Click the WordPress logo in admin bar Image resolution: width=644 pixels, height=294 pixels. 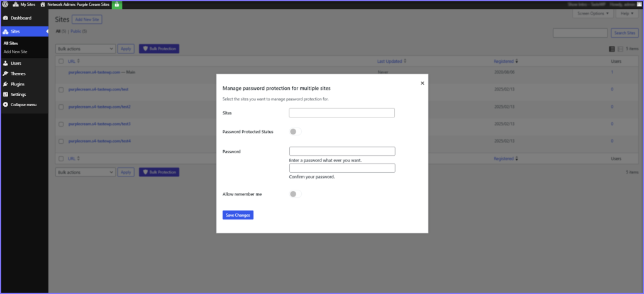tap(5, 4)
